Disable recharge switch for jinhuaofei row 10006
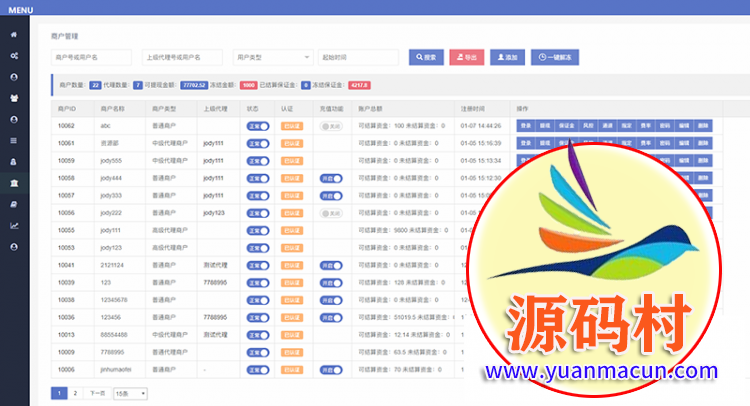750x406 pixels. 331,370
